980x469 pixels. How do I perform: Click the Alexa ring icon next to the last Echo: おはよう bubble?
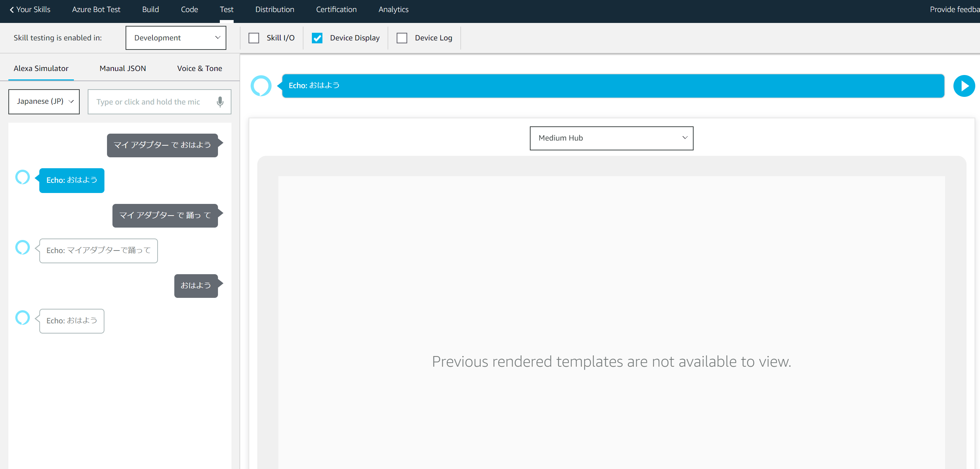pyautogui.click(x=23, y=318)
